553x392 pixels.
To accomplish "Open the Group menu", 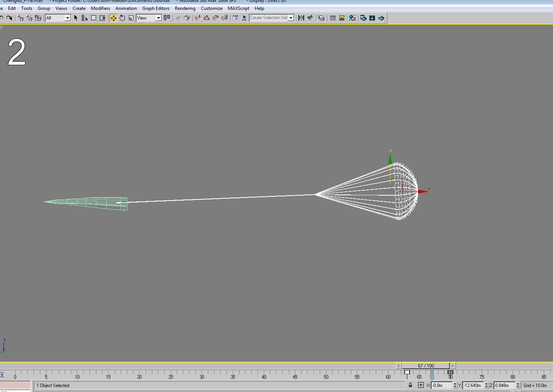I will tap(44, 8).
